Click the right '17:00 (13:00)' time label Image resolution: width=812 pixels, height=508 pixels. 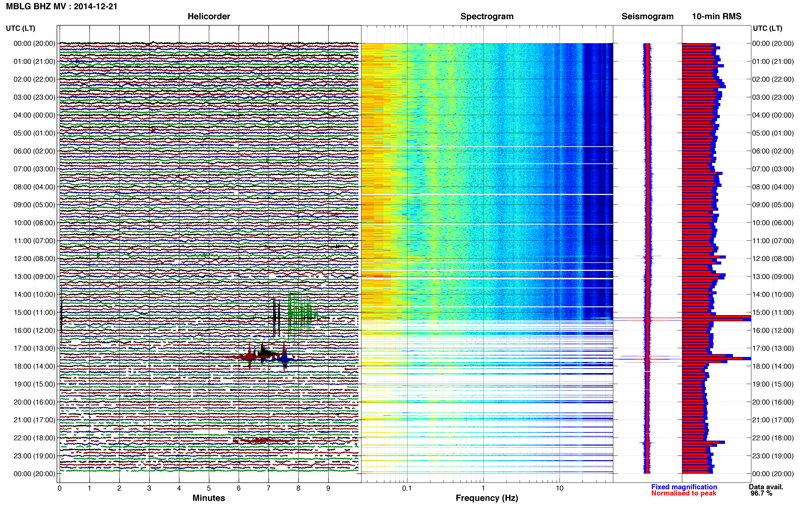click(x=773, y=348)
